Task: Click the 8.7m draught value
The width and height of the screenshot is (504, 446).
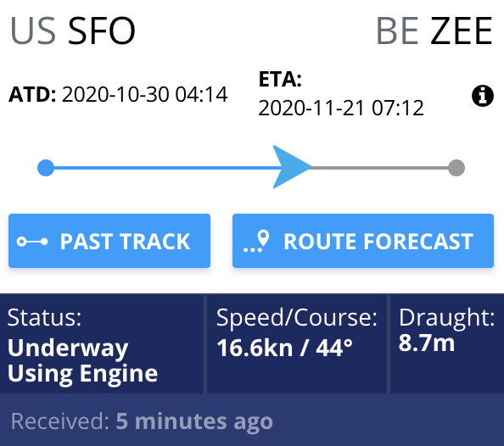Action: point(427,343)
